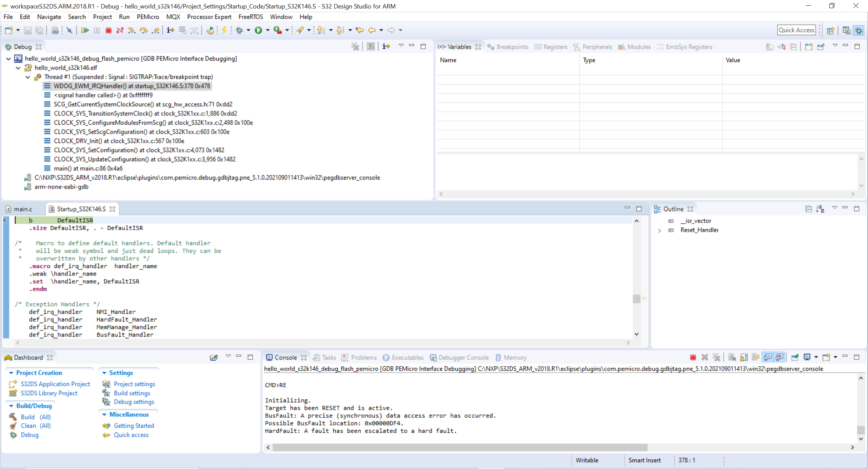Click the Build settings link

[x=132, y=393]
